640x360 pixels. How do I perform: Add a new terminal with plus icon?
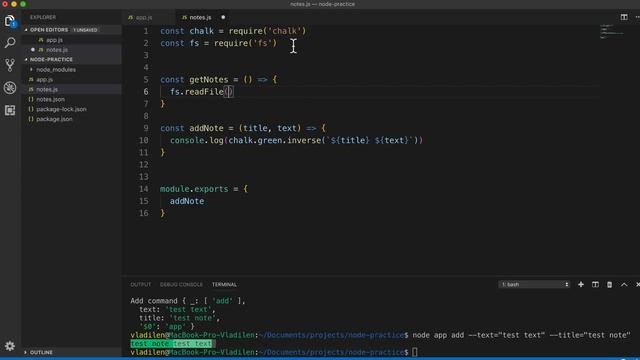[580, 284]
